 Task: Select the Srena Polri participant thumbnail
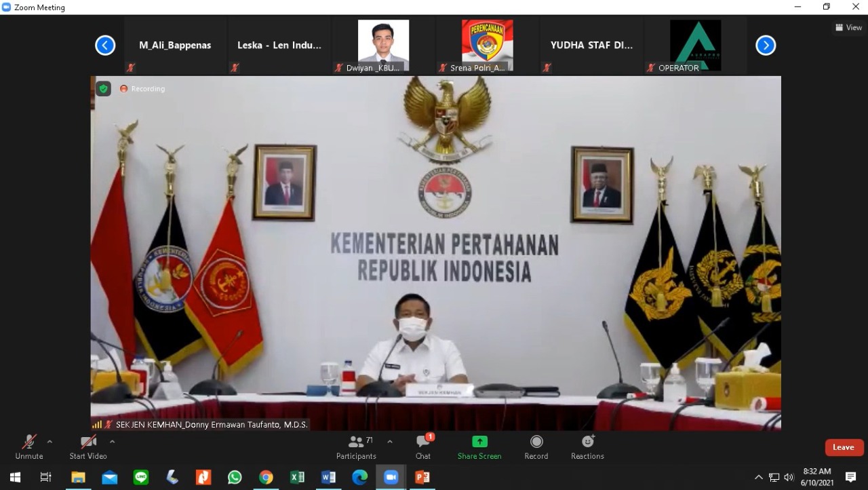coord(488,45)
